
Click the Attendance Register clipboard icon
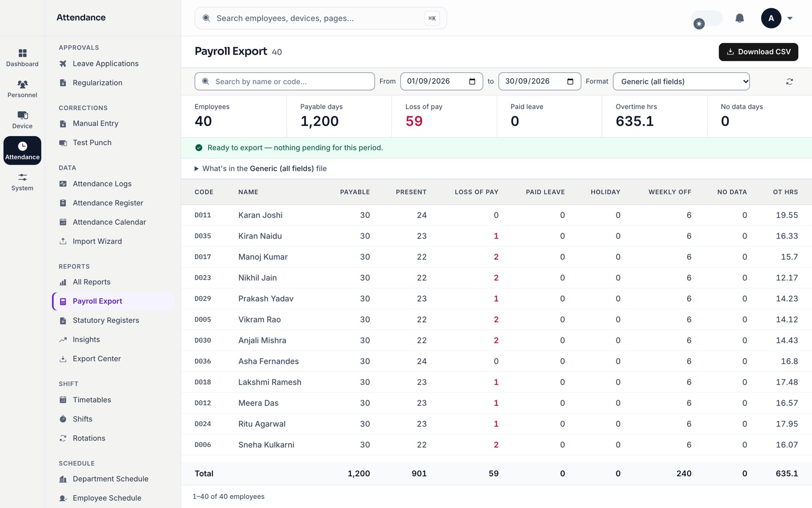(x=63, y=203)
